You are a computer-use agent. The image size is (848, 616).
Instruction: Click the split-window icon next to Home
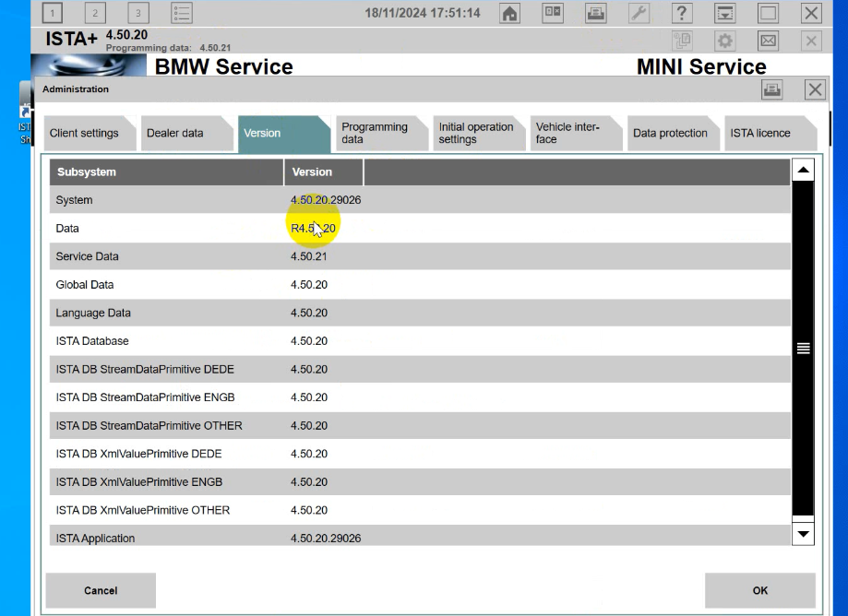click(x=553, y=13)
